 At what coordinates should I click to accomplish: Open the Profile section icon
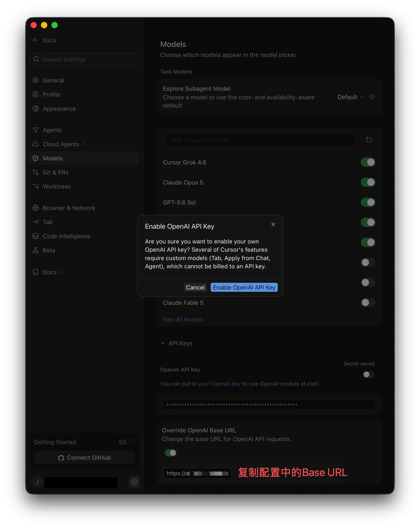35,95
